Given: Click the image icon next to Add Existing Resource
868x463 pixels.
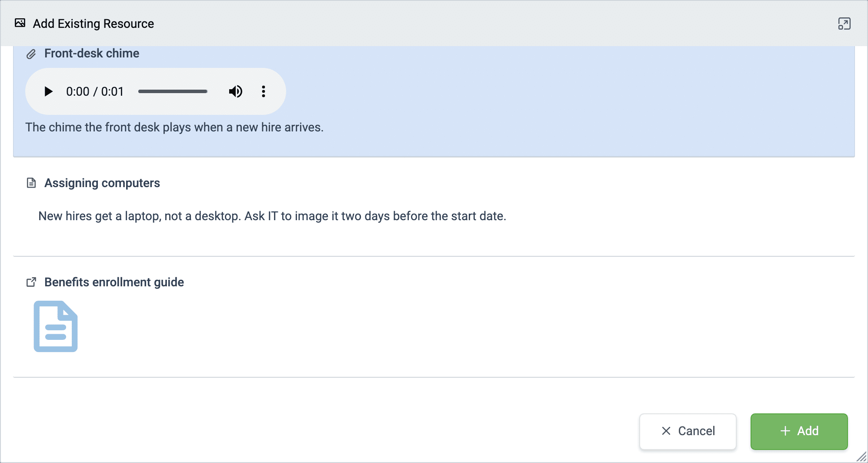Looking at the screenshot, I should pos(20,23).
